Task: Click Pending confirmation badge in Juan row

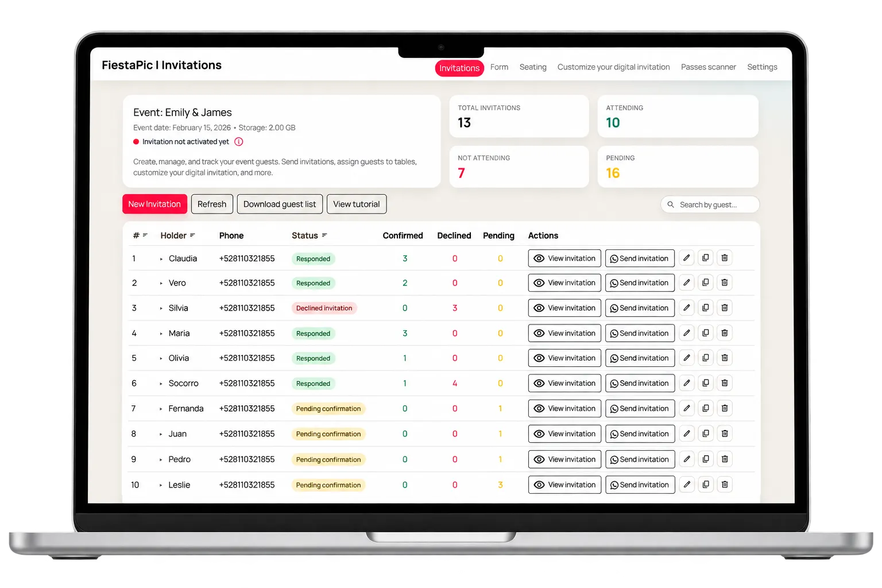Action: (328, 434)
